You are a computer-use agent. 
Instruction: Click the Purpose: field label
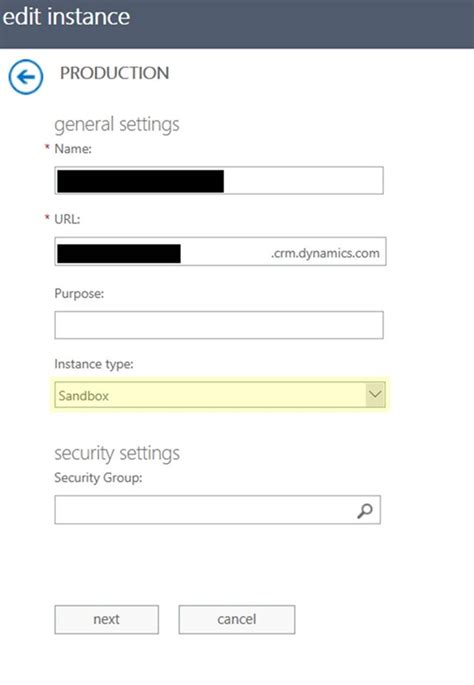pos(79,294)
